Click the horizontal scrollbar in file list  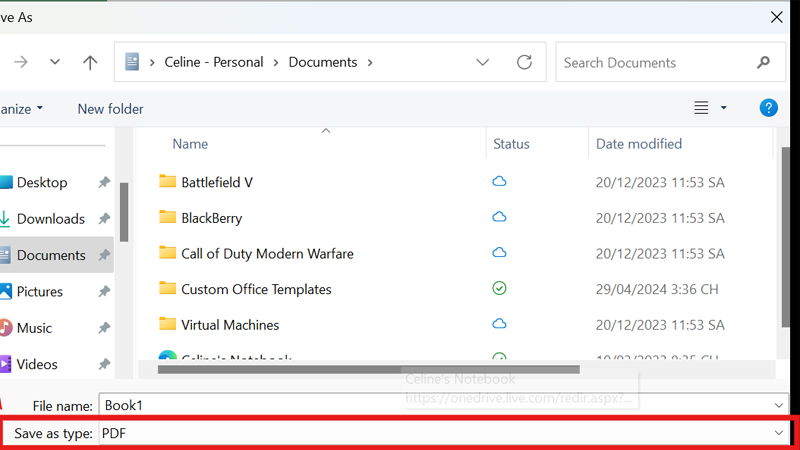point(368,369)
